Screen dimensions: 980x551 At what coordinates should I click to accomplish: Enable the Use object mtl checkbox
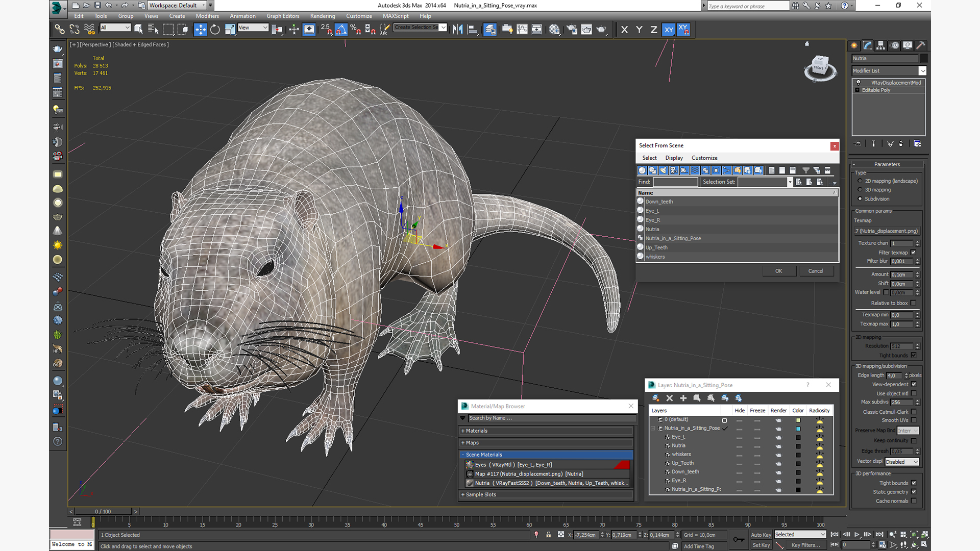tap(914, 393)
